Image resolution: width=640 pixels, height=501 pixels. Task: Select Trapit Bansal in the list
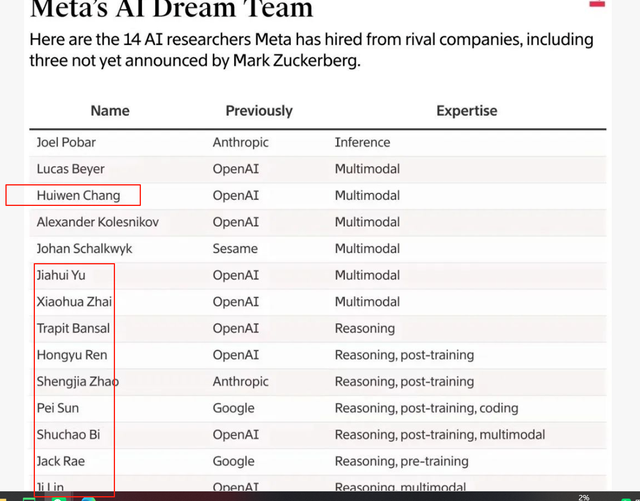(73, 328)
